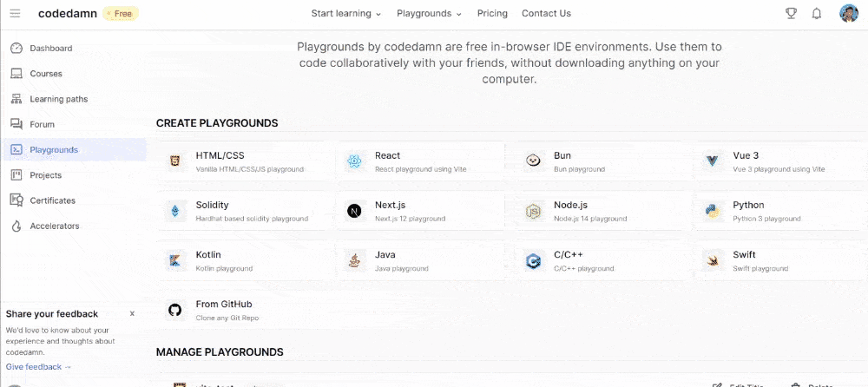
Task: Dismiss the Share your feedback box
Action: point(132,314)
